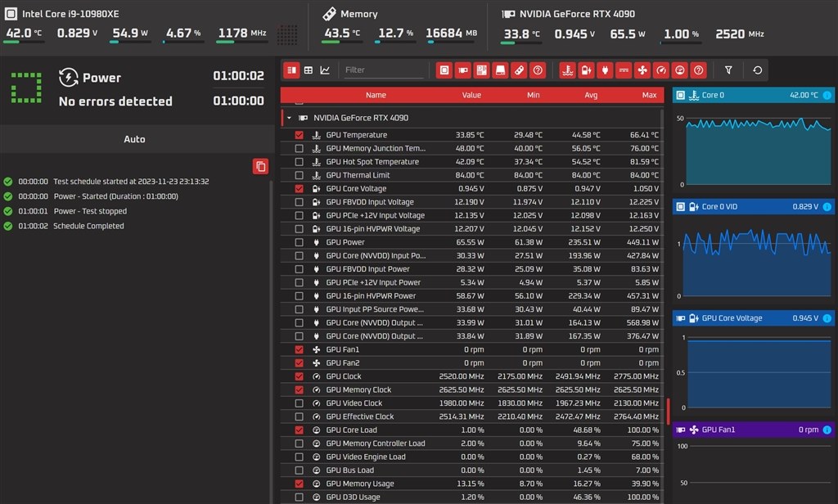Click into the Filter text field
838x504 pixels.
click(383, 70)
